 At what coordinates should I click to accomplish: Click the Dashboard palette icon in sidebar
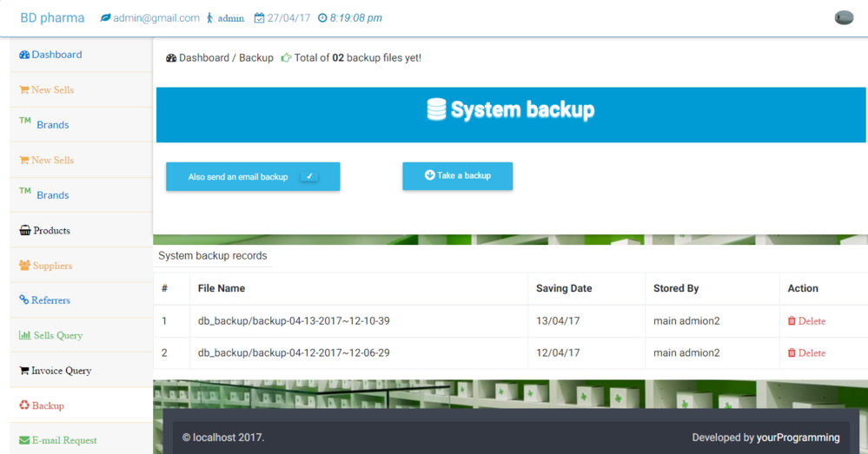point(24,55)
